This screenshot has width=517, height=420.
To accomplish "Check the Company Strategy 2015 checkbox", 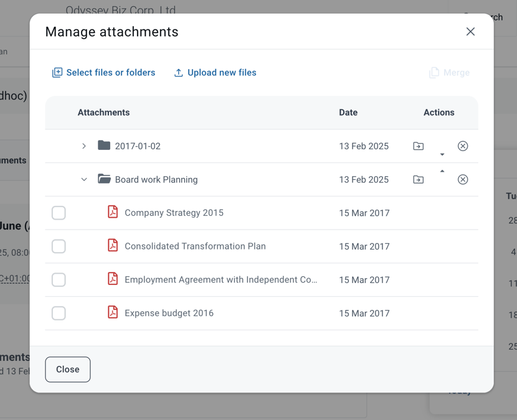I will [59, 213].
